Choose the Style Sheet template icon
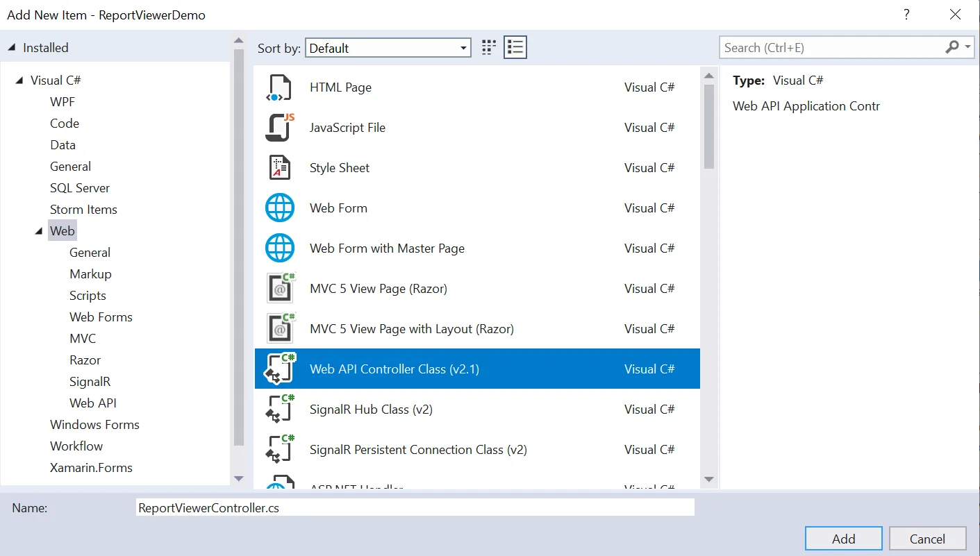Screen dimensions: 980x556 pos(279,168)
